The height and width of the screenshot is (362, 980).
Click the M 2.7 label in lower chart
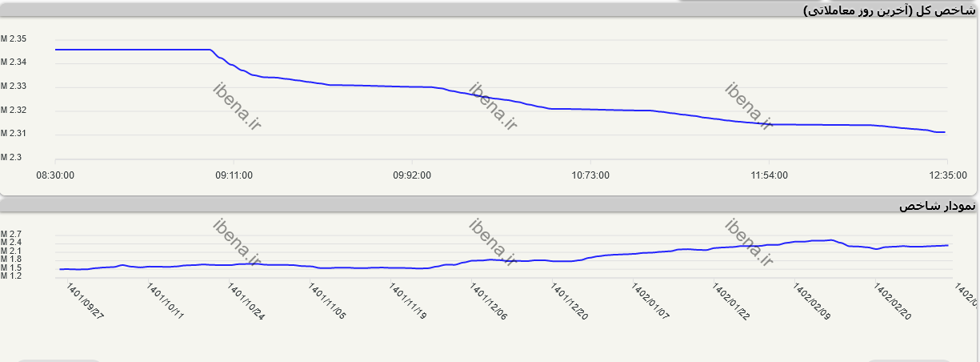11,234
